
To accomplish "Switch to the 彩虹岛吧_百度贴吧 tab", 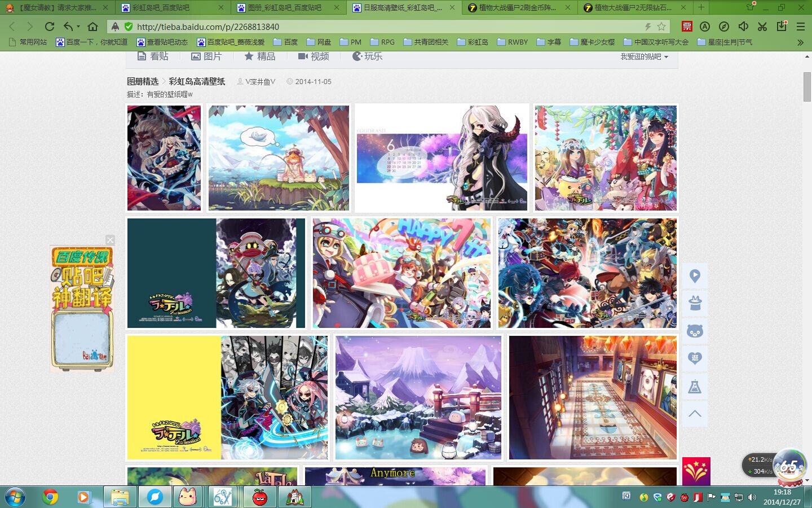I will (173, 7).
